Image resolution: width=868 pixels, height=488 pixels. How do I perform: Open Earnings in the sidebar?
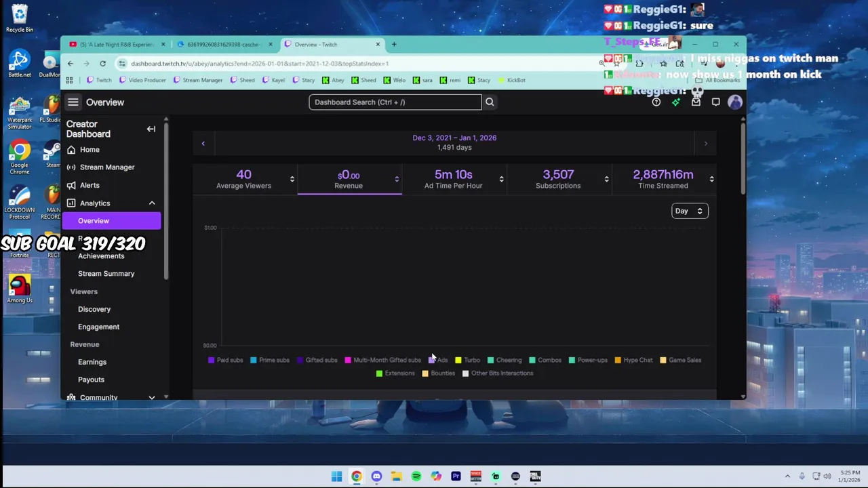[92, 362]
